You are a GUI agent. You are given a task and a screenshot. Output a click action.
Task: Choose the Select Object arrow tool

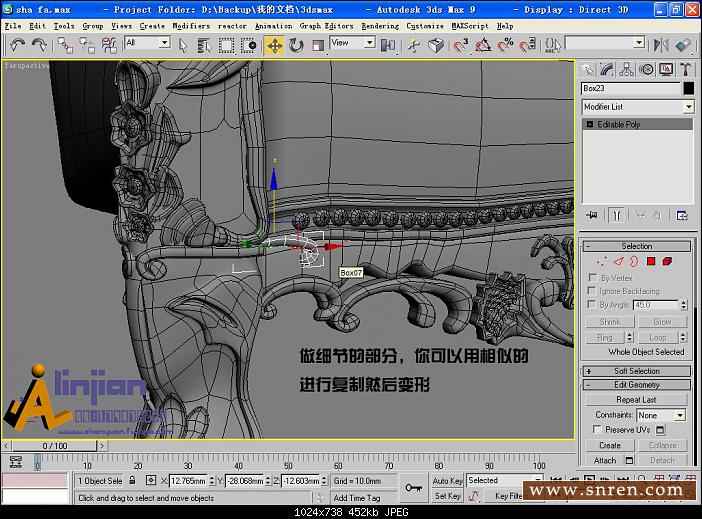(183, 45)
